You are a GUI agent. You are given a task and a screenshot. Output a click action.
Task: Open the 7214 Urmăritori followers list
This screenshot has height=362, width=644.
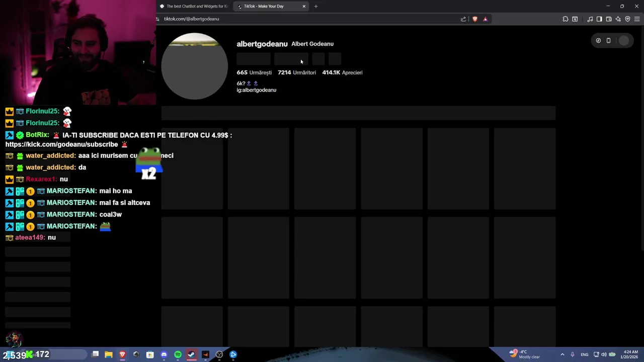(297, 72)
